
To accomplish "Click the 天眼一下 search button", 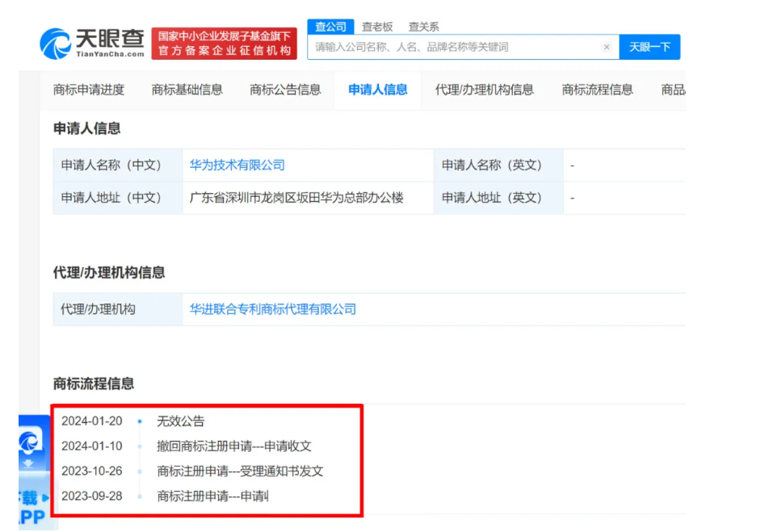I will [x=649, y=47].
